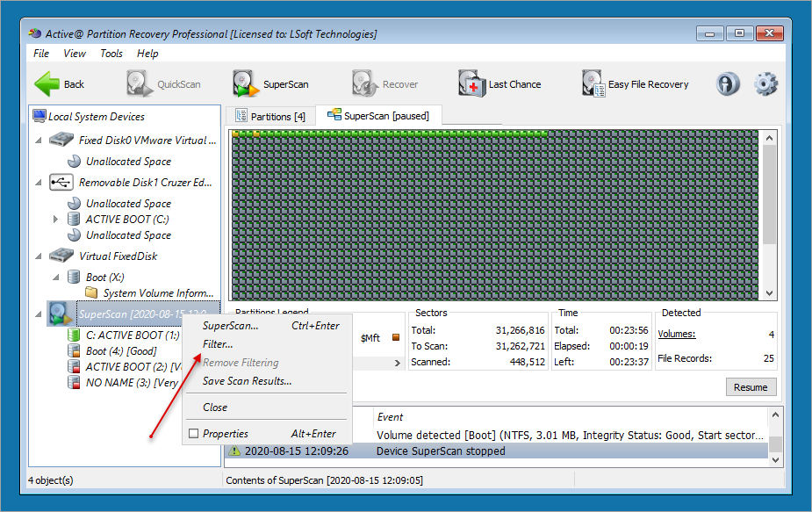Image resolution: width=812 pixels, height=512 pixels.
Task: Click the Boot (X:) volume icon
Action: pos(74,278)
